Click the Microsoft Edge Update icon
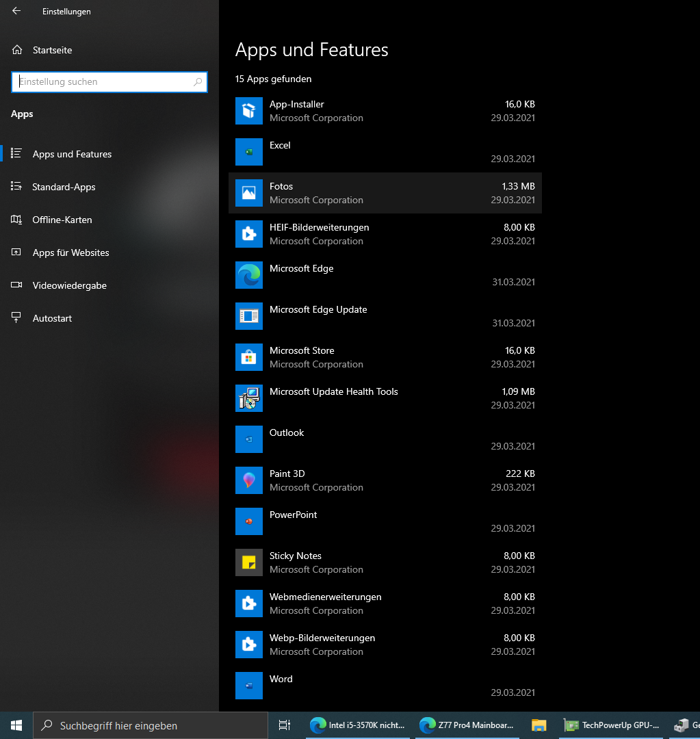Screen dimensions: 700x739 click(249, 315)
